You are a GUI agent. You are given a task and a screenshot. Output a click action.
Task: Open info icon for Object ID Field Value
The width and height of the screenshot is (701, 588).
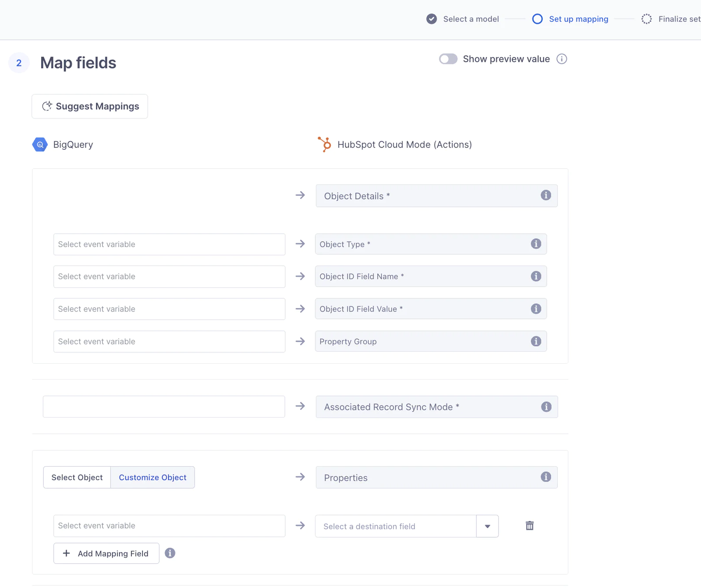(536, 309)
